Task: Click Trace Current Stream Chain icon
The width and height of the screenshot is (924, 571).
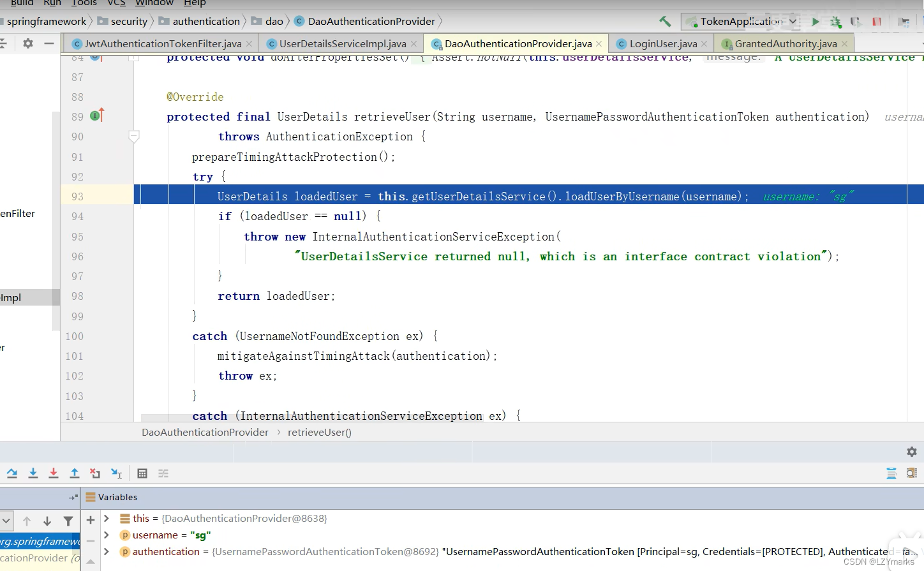Action: (x=163, y=473)
